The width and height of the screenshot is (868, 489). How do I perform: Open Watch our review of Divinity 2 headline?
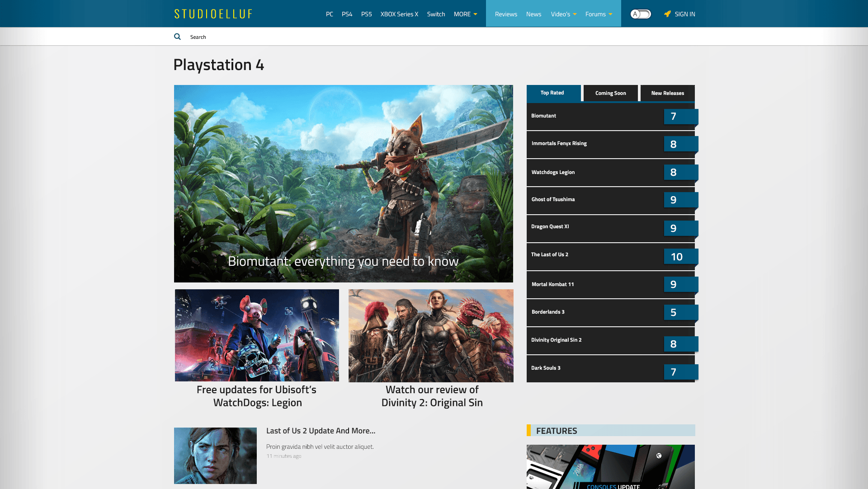pos(432,396)
